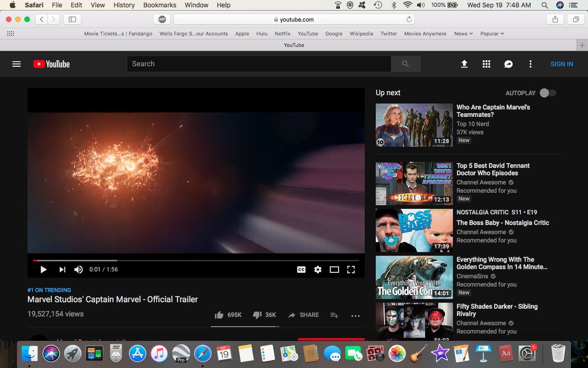Open Finder from the Dock
The width and height of the screenshot is (588, 368).
[x=30, y=353]
